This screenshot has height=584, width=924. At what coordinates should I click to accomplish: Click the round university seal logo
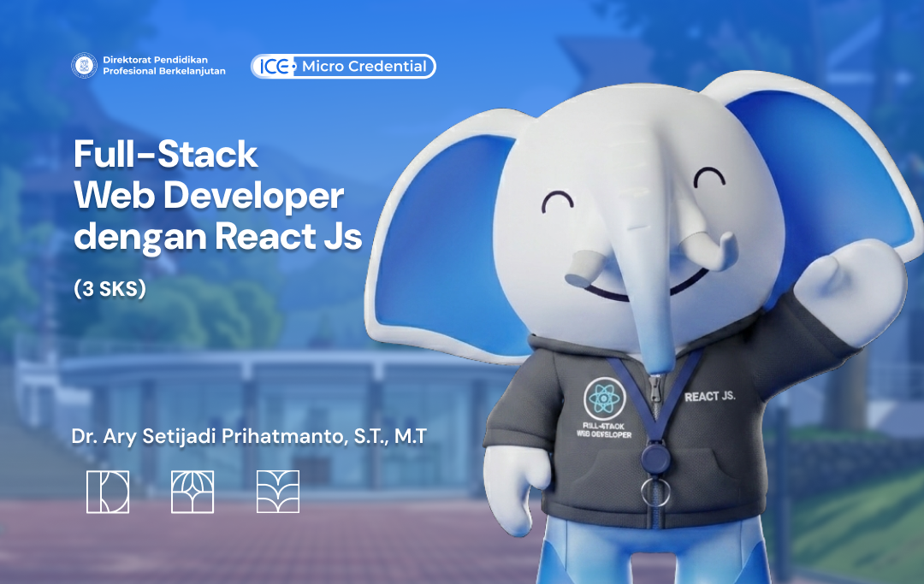click(84, 65)
